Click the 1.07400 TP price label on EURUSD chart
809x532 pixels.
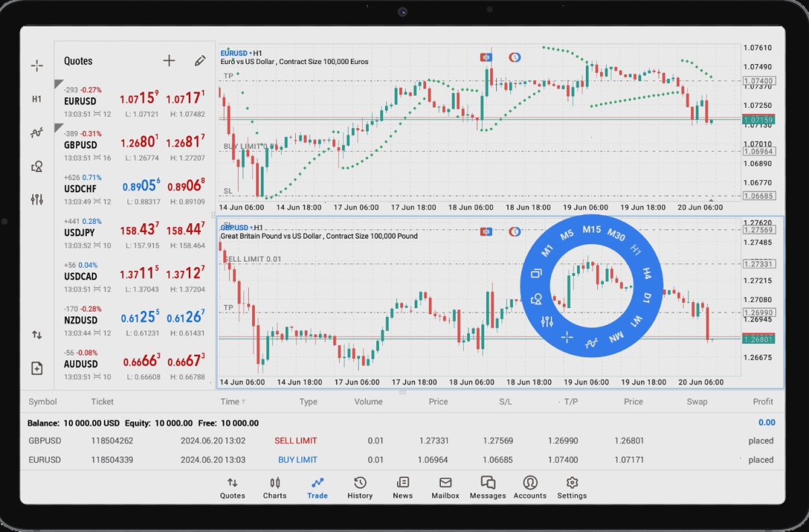coord(758,81)
